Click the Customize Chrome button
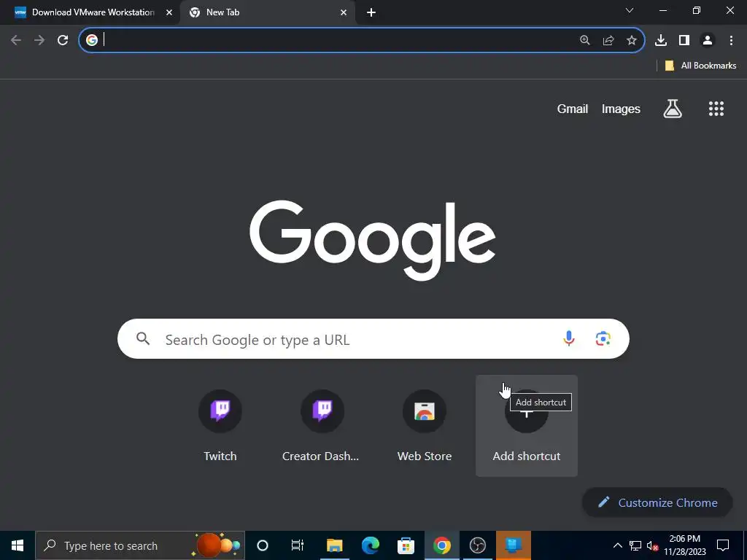 tap(657, 502)
